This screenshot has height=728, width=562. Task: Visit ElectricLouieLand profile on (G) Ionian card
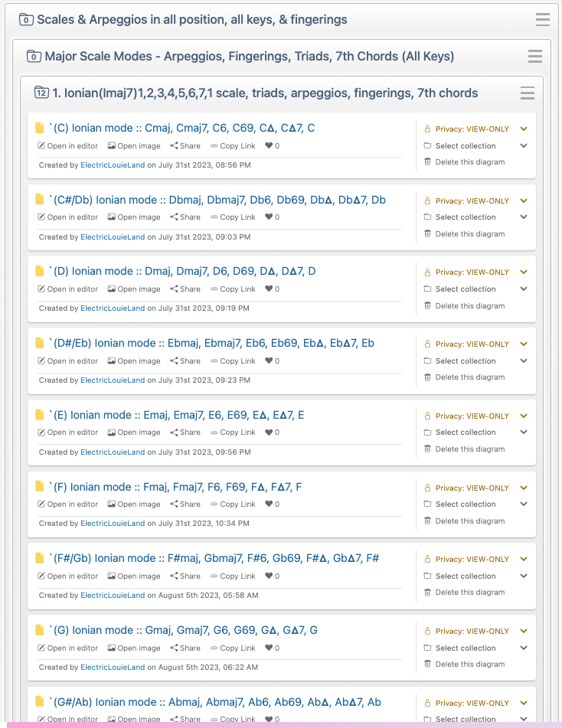point(113,668)
